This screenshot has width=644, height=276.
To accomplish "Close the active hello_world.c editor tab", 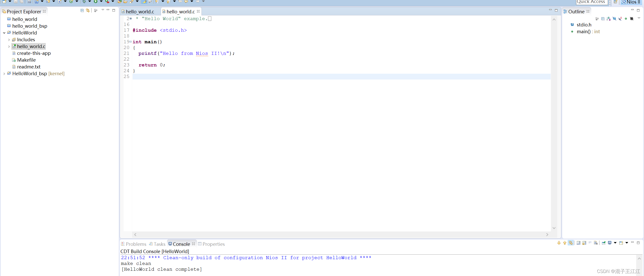I will tap(198, 11).
